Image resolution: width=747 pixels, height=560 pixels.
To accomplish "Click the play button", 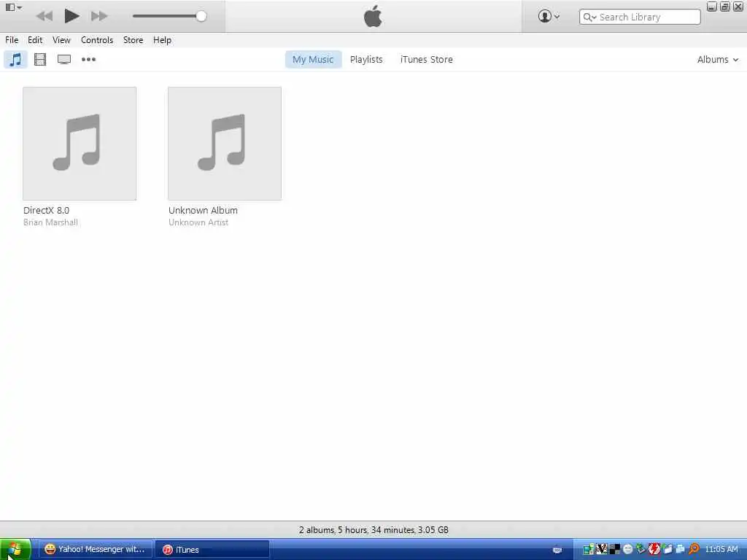I will [71, 16].
